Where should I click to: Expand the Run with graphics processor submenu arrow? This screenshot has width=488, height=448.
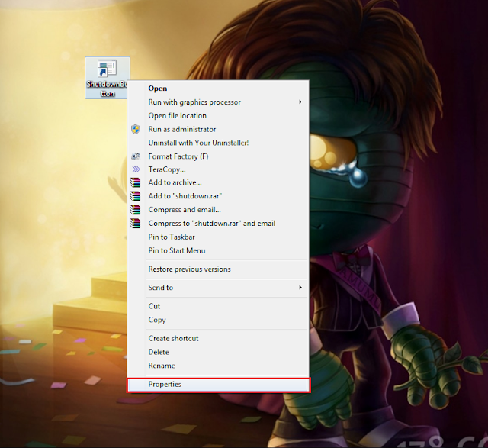(x=300, y=102)
